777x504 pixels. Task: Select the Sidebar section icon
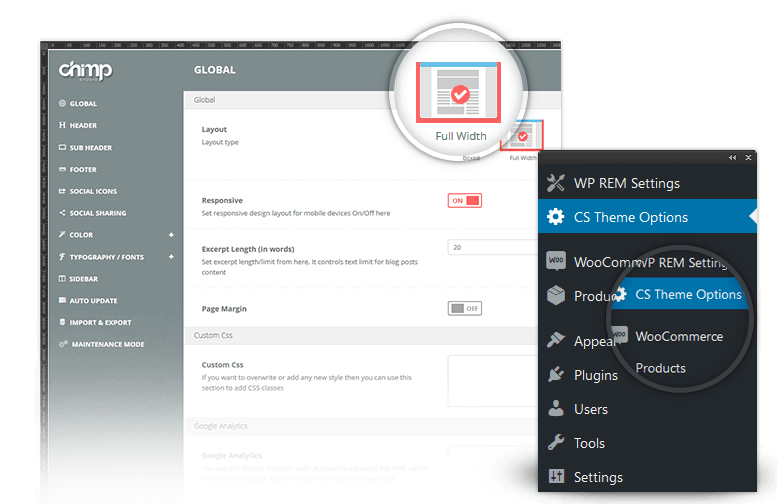[x=62, y=279]
